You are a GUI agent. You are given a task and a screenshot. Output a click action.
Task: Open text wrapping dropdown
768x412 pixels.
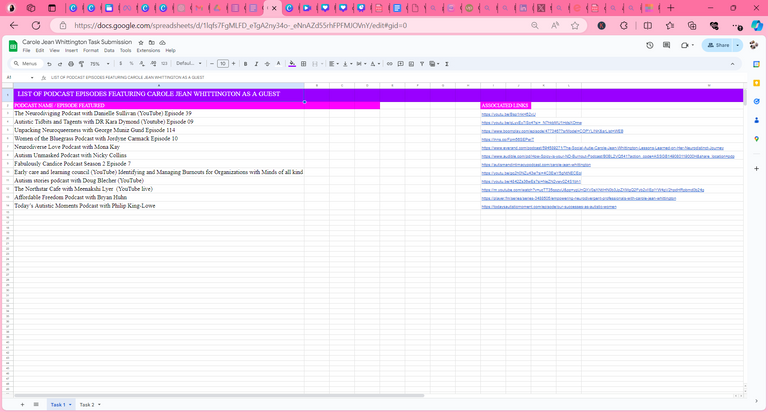[361, 64]
